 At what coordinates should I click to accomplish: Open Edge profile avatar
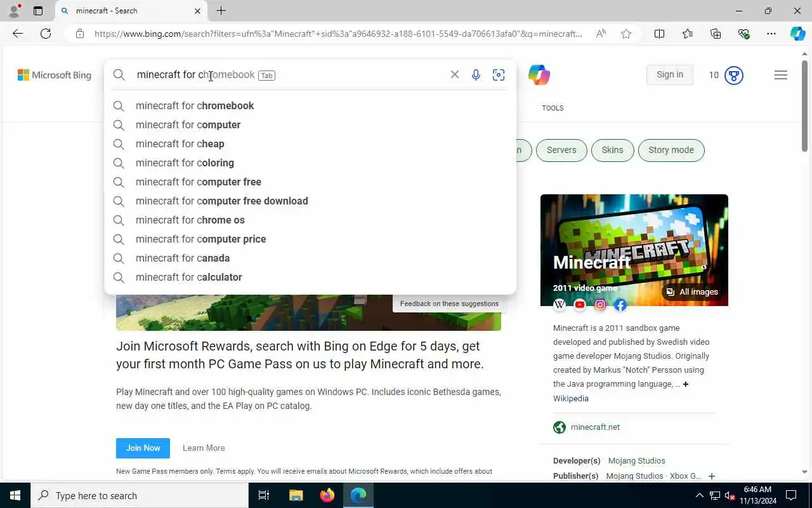point(14,11)
